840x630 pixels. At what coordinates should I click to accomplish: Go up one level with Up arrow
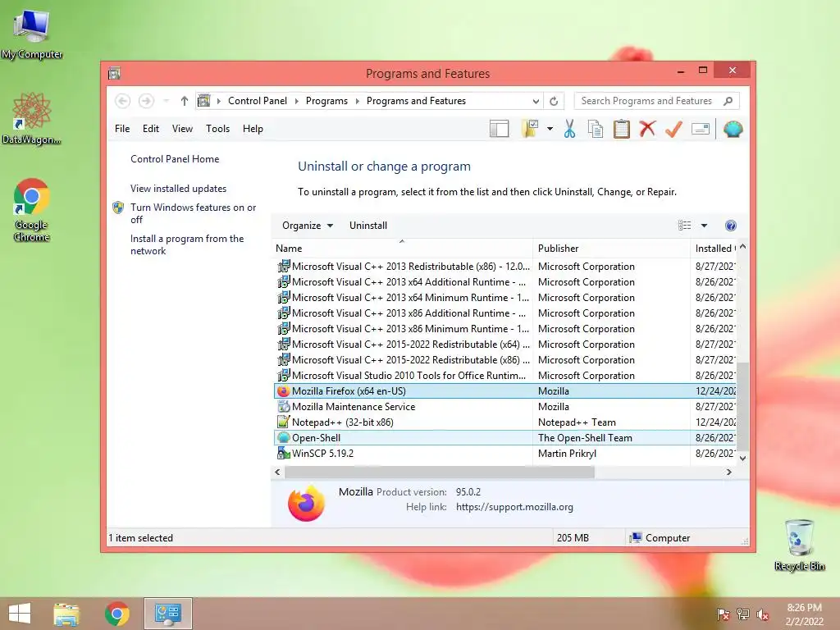pos(185,101)
